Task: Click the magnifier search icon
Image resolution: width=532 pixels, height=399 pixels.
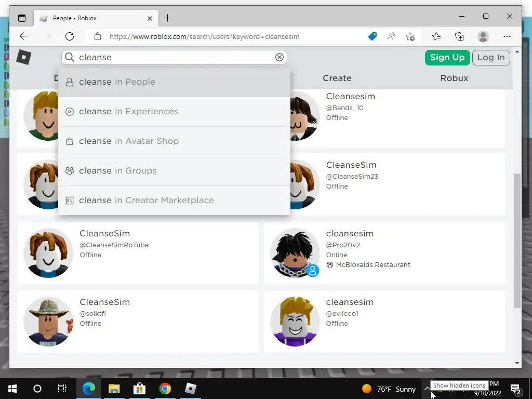Action: tap(70, 57)
